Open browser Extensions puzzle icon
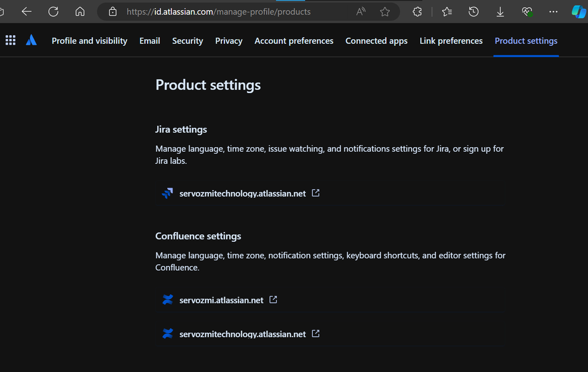The image size is (588, 372). 417,12
